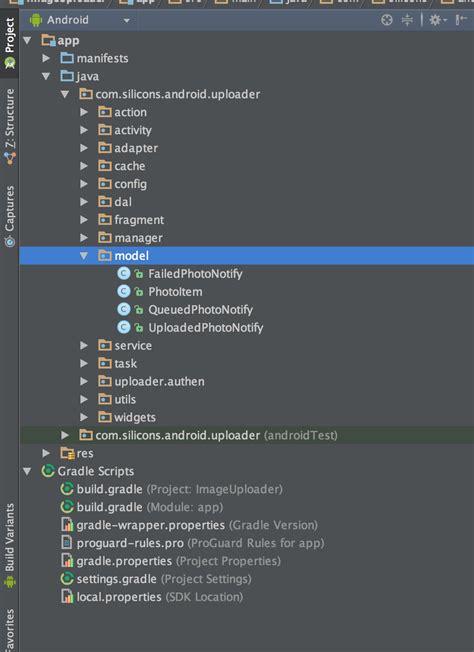This screenshot has height=652, width=474.
Task: Click the collapse all icon in toolbar
Action: tap(407, 20)
